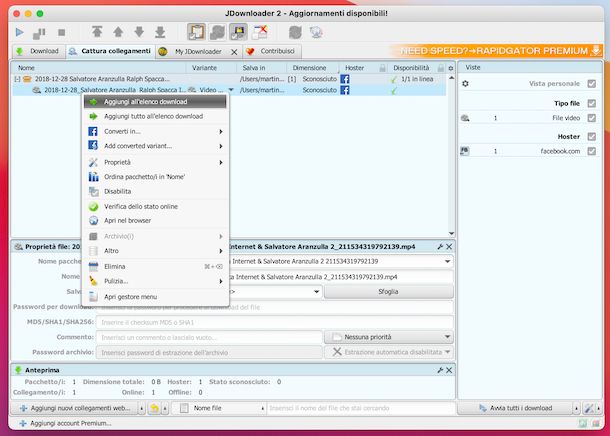Choose Apri nel browser menu entry
The width and height of the screenshot is (610, 436).
(x=155, y=221)
